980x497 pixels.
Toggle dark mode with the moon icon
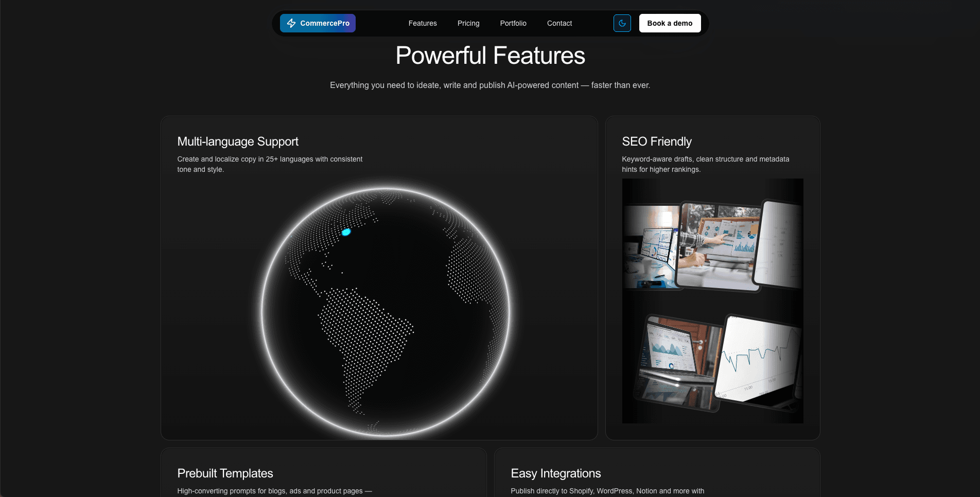coord(622,23)
